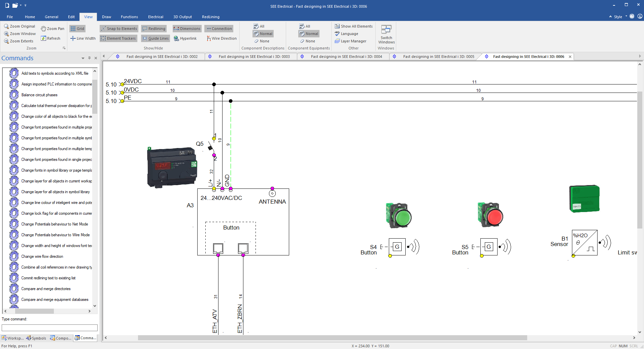This screenshot has width=644, height=349.
Task: Select the Zoom Window tool
Action: pyautogui.click(x=20, y=34)
